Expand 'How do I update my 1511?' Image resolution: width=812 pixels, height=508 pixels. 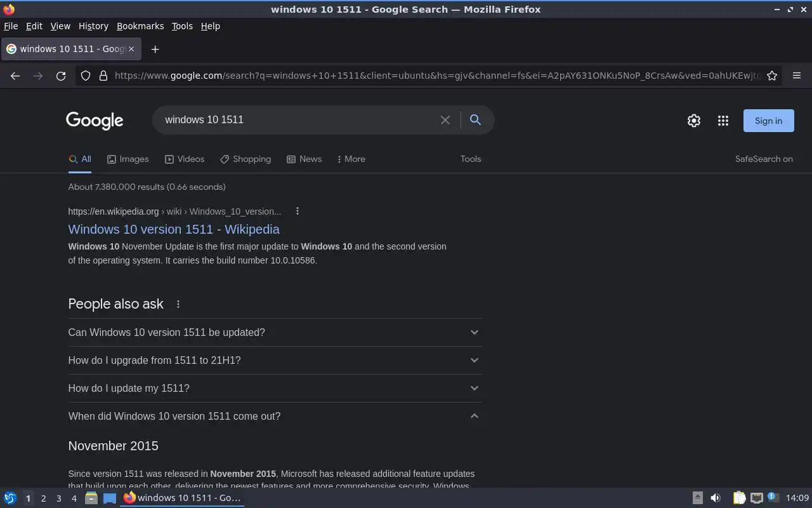(275, 388)
